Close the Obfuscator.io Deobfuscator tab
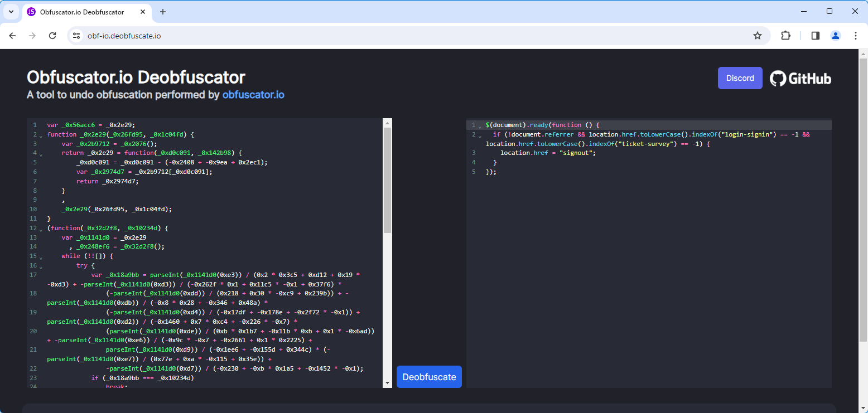 pyautogui.click(x=142, y=12)
